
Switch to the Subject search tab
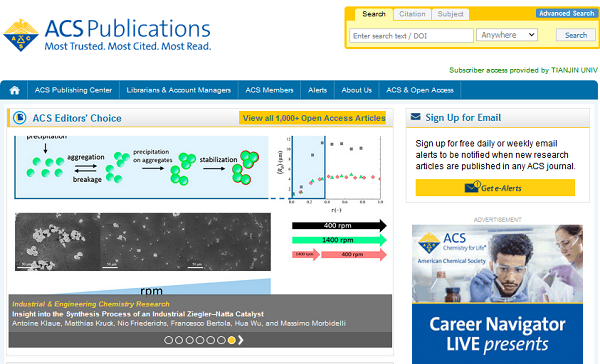pyautogui.click(x=450, y=14)
